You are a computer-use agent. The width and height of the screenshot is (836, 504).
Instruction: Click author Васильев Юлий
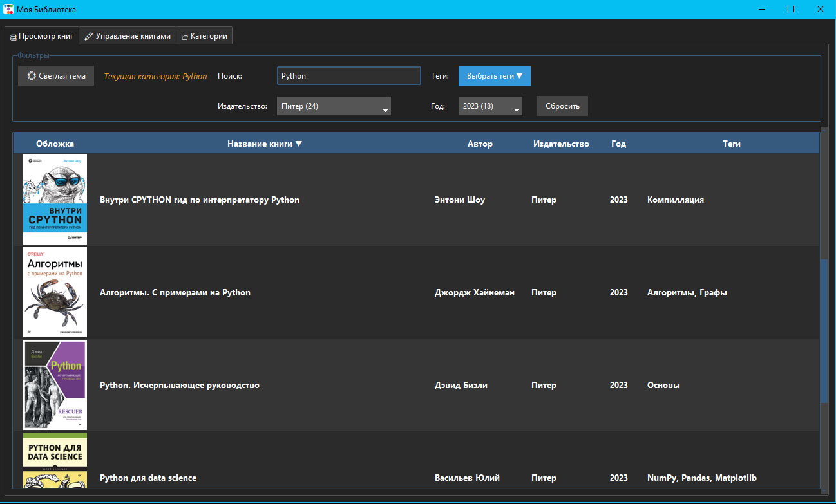467,478
